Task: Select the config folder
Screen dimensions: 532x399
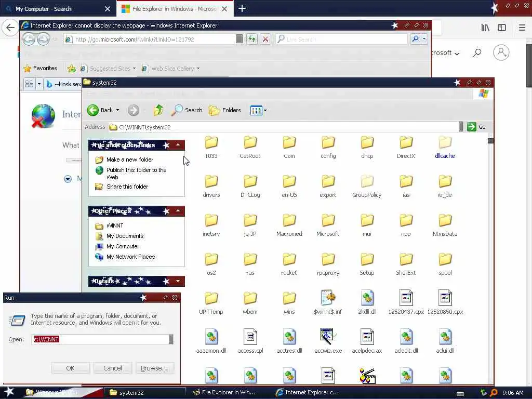Action: pyautogui.click(x=328, y=147)
